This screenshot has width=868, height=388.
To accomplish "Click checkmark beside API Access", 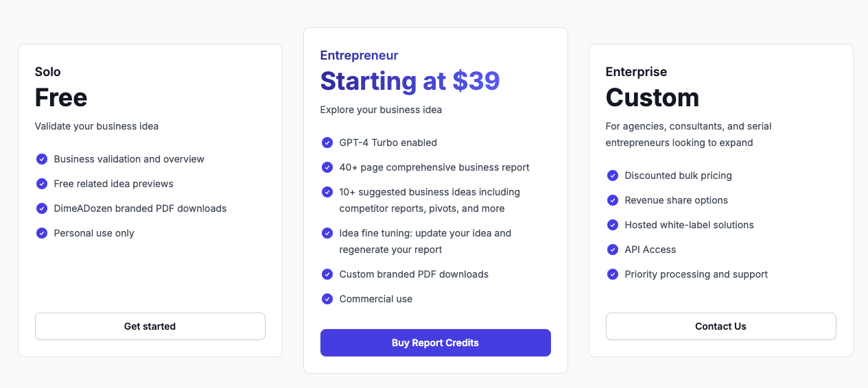I will (x=613, y=250).
